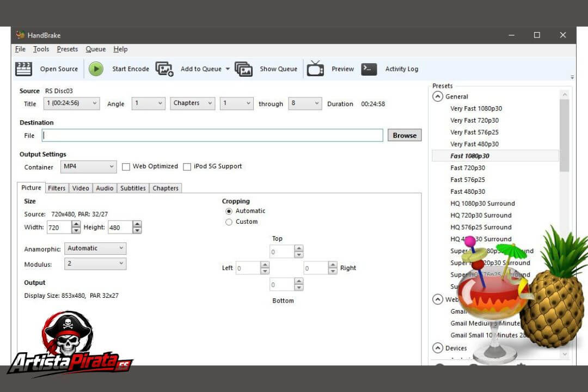Open the Title dropdown showing 1 (00:24:56)

point(72,103)
